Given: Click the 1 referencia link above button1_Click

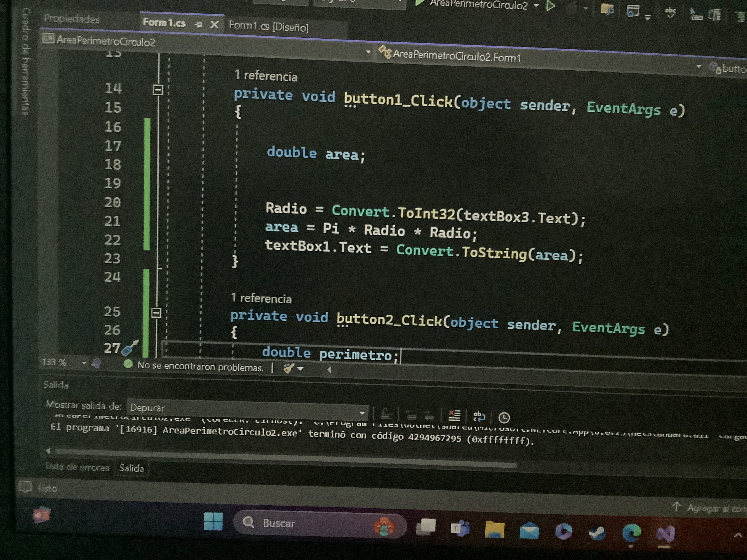Looking at the screenshot, I should [266, 76].
